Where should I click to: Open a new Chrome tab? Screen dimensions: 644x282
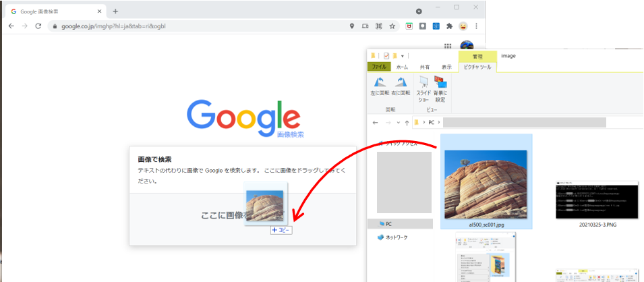[x=115, y=11]
